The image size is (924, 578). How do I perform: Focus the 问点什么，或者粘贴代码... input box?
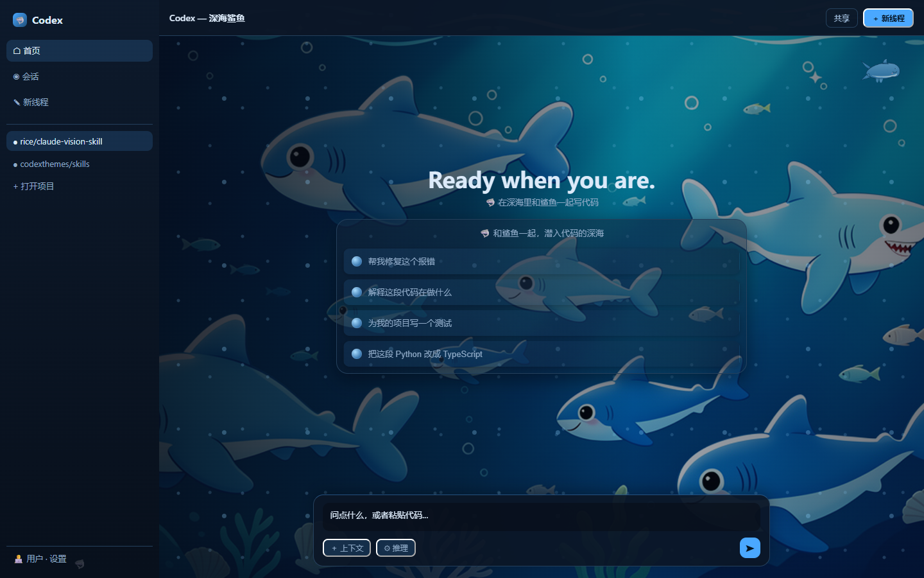point(542,516)
